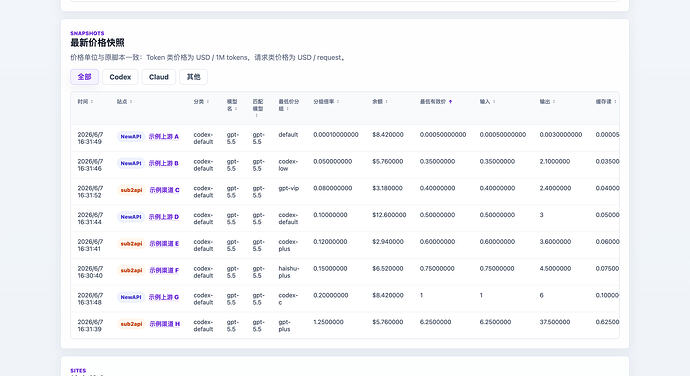Click balance $3.180000 cell
Screen dimensions: 690x376
[387, 188]
